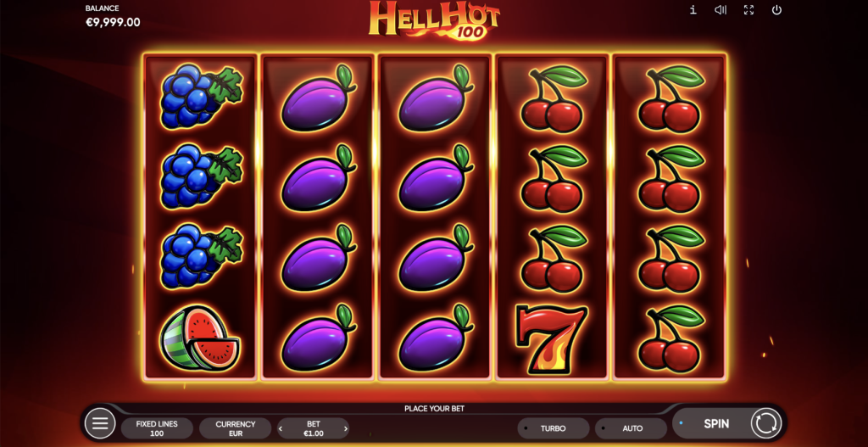Click the flaming red seven symbol
This screenshot has width=868, height=447.
[x=551, y=339]
